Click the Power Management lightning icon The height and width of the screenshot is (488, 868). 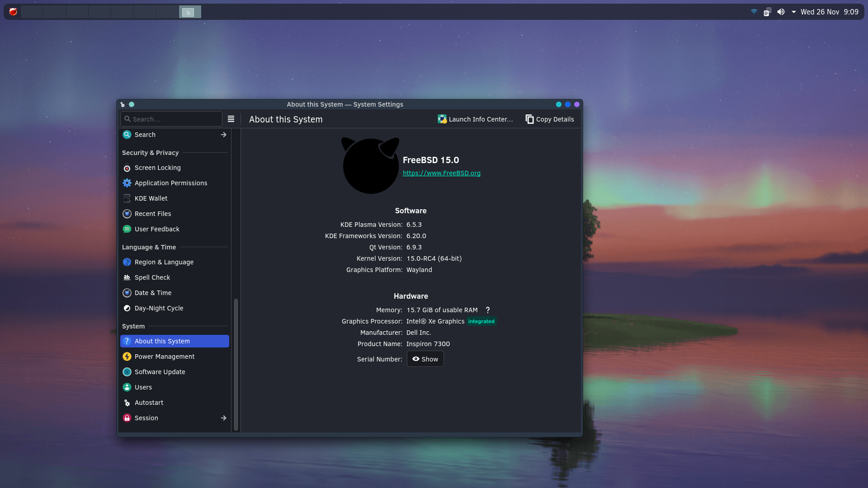point(127,357)
